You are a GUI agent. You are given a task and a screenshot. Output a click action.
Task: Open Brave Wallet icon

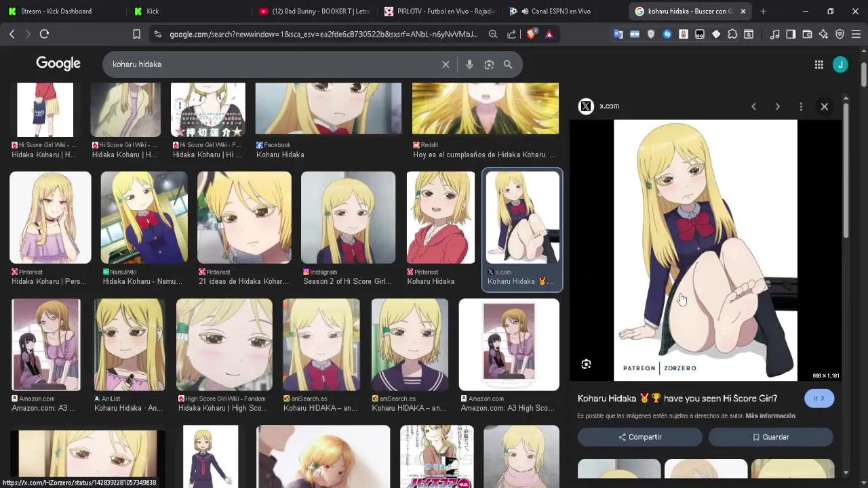point(807,34)
